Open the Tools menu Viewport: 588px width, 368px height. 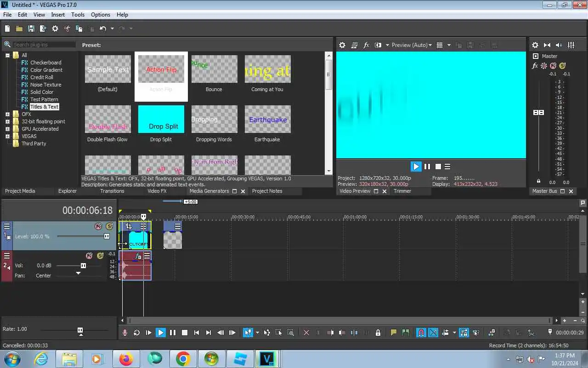pos(78,15)
